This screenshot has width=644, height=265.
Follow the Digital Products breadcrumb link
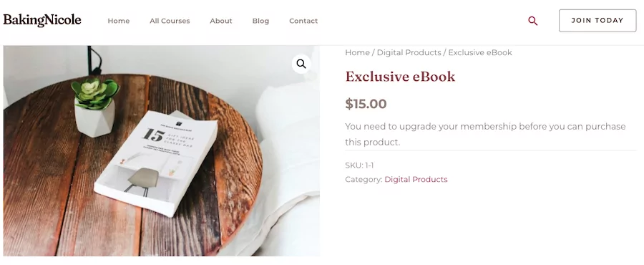pos(409,52)
